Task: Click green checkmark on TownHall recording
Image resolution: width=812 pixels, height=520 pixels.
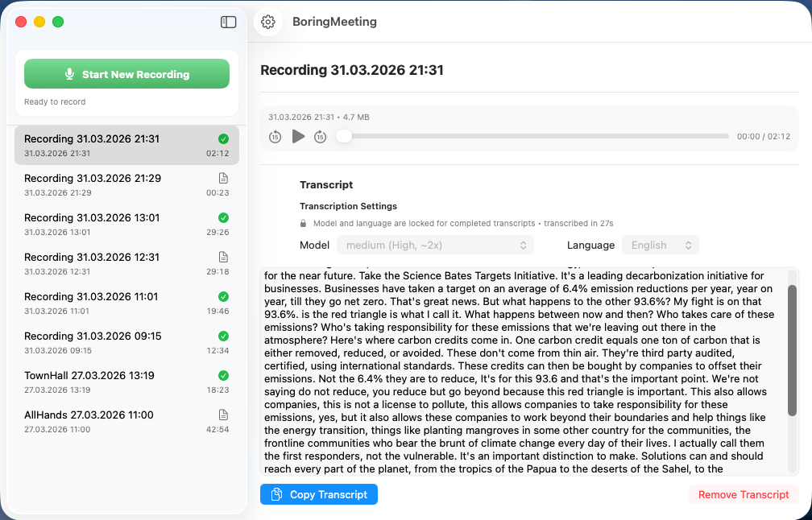Action: coord(223,375)
